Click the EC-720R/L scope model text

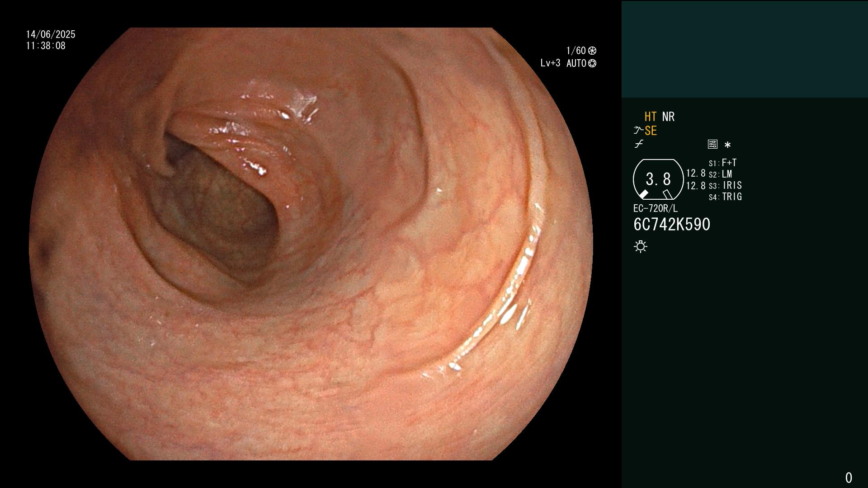656,208
